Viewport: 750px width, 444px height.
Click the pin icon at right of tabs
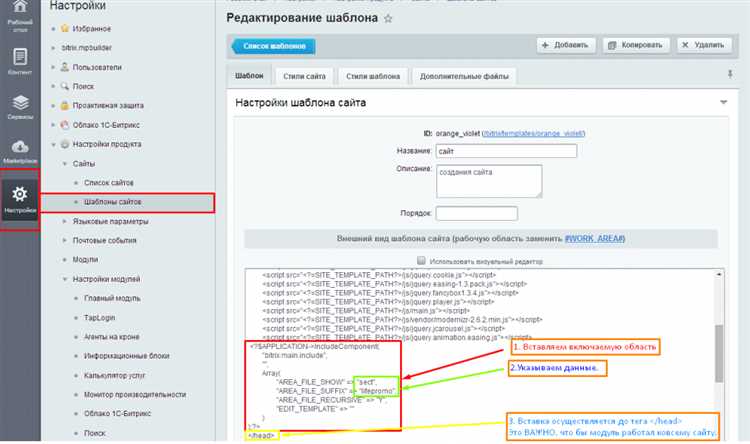coord(730,74)
